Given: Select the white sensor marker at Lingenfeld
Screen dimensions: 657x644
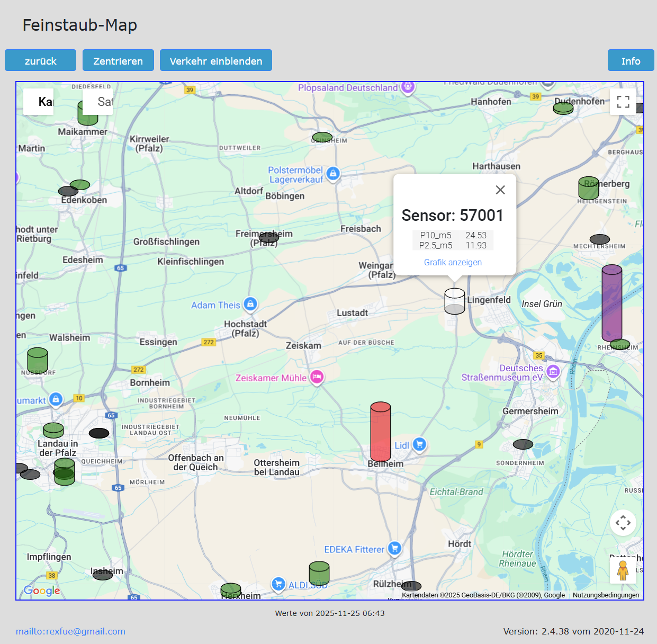Looking at the screenshot, I should tap(454, 301).
